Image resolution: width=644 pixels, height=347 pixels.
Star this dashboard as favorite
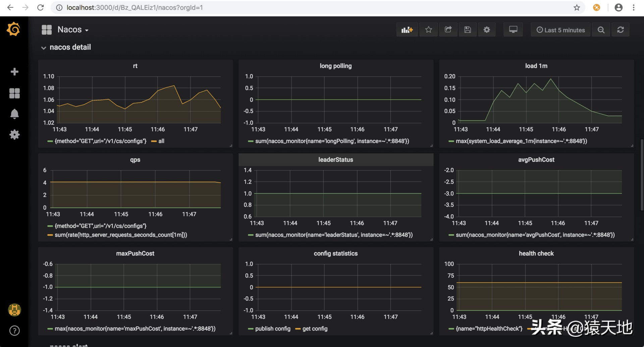(428, 30)
